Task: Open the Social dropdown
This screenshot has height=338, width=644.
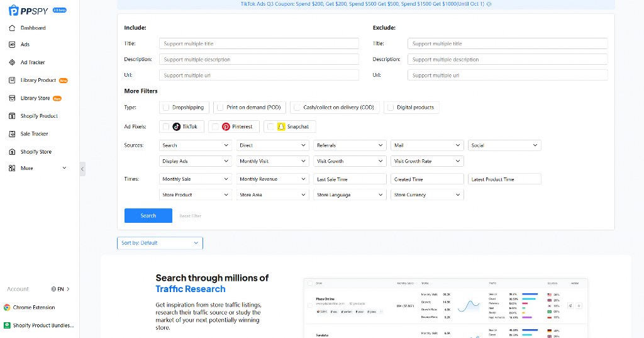Action: [504, 145]
